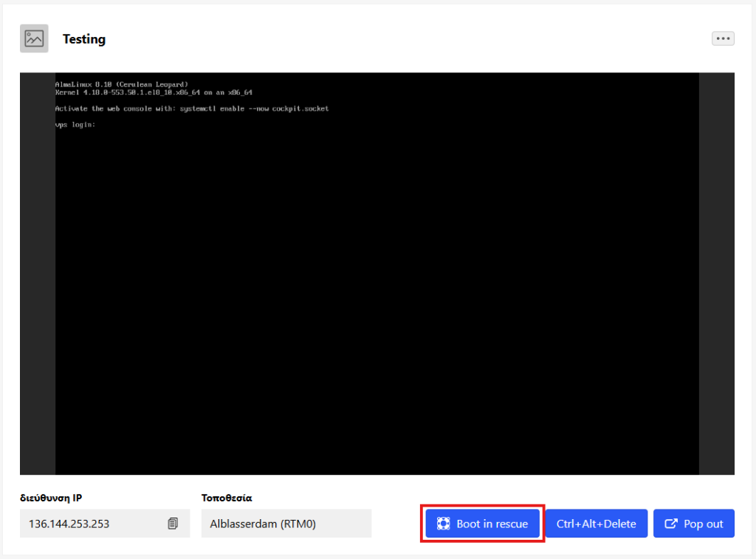Viewport: 756px width, 559px height.
Task: Click the cockpit.socket activation message
Action: pyautogui.click(x=192, y=109)
